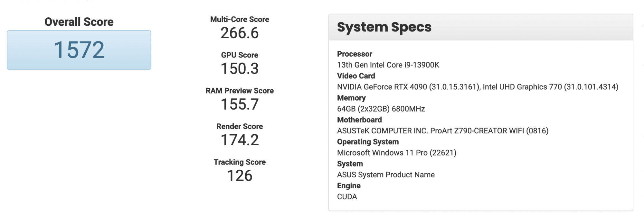Select the Multi-Core Score label
This screenshot has width=644, height=224.
tap(240, 19)
